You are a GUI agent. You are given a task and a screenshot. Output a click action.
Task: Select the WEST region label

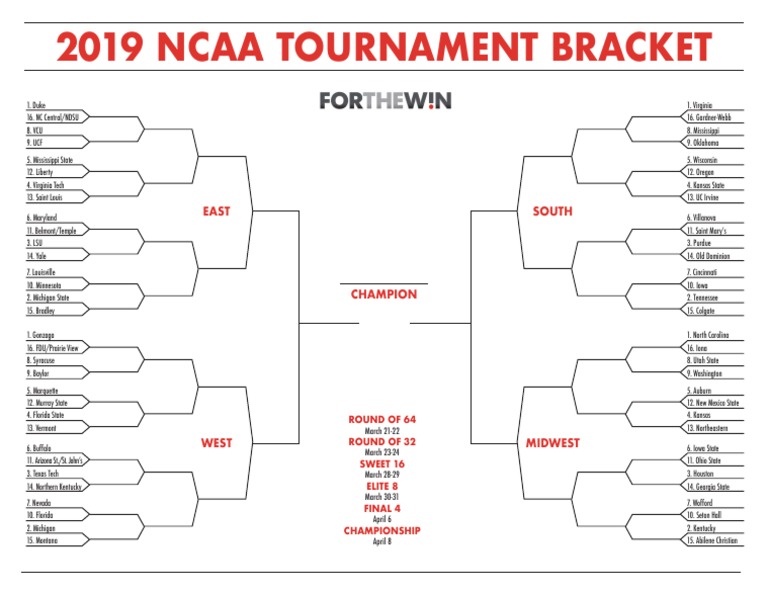click(216, 442)
